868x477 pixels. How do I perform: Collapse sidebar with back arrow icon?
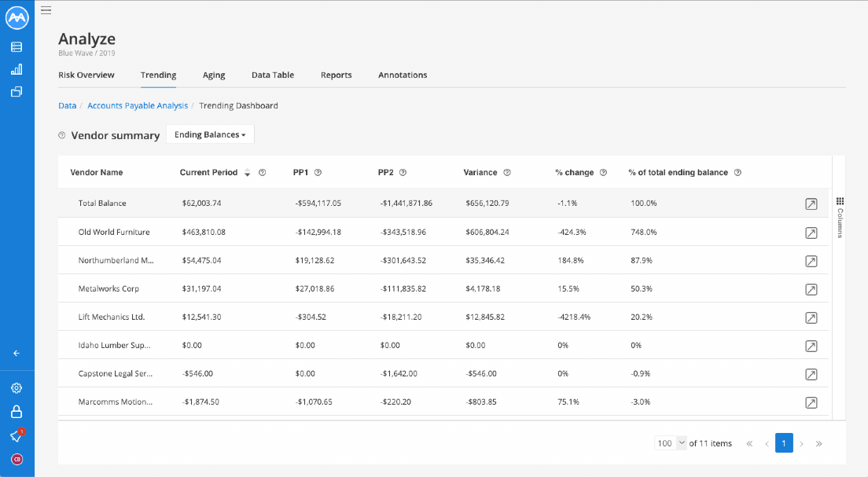[17, 353]
